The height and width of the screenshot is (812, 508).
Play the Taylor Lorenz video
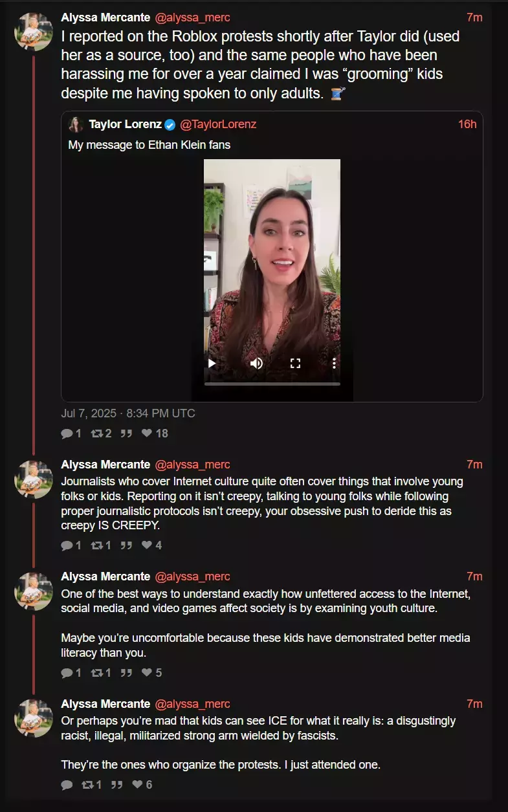pyautogui.click(x=212, y=363)
